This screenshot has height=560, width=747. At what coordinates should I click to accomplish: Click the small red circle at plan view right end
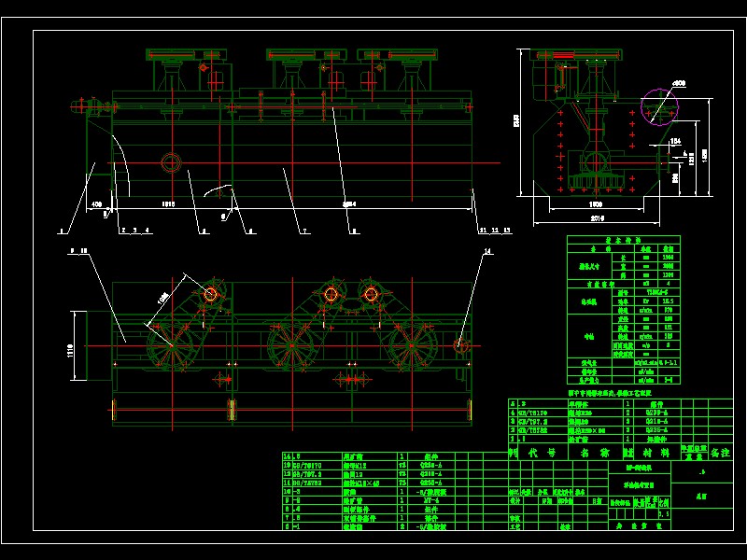point(461,345)
